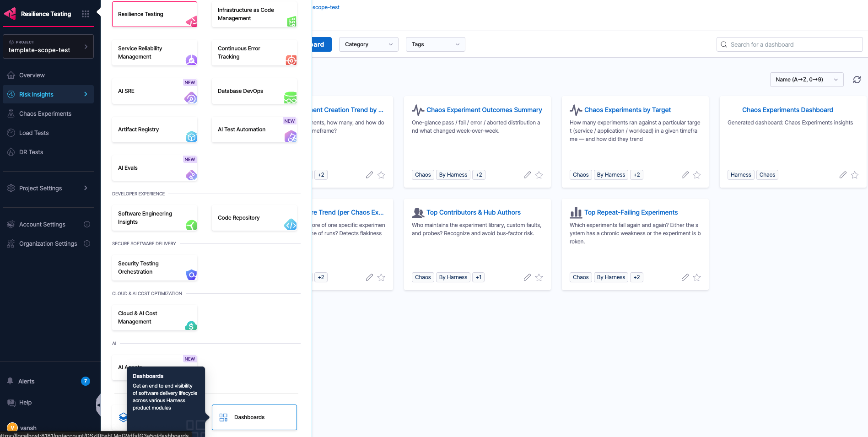
Task: Open vansh user profile avatar
Action: [x=12, y=428]
